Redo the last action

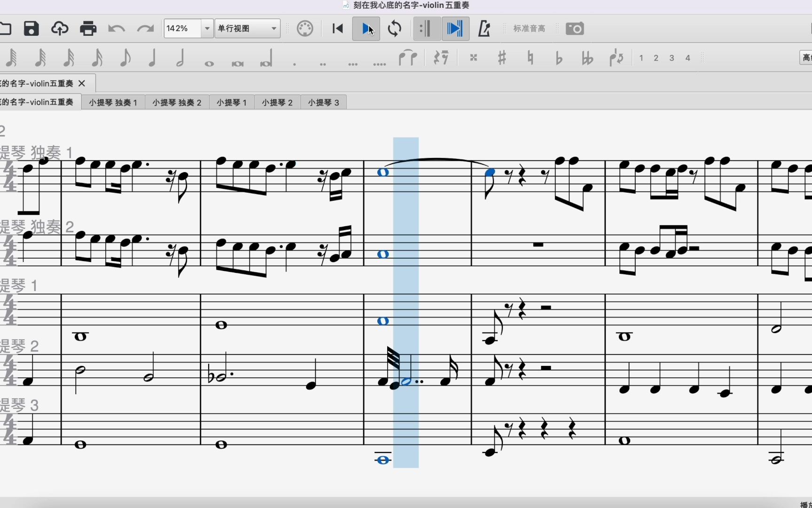pyautogui.click(x=145, y=29)
